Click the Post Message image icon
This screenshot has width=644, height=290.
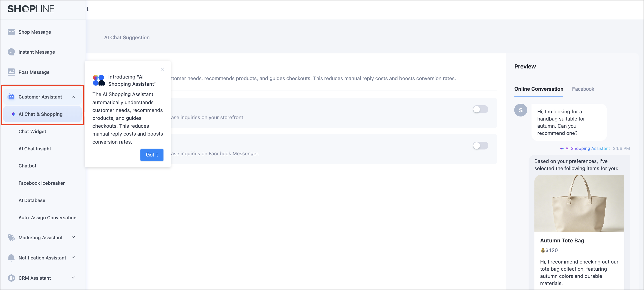click(11, 72)
